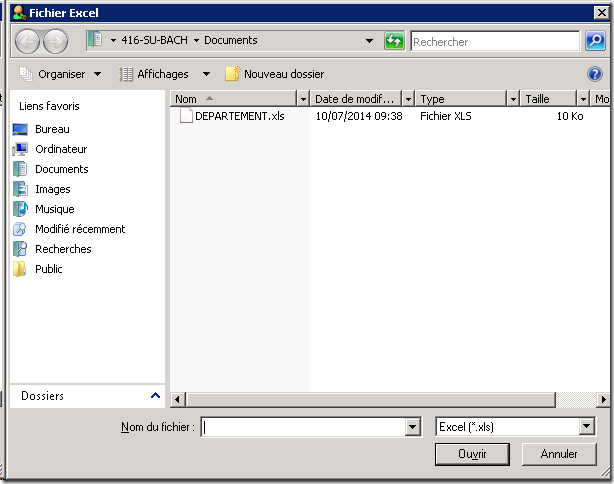
Task: Click the green Refresh icon
Action: click(395, 41)
